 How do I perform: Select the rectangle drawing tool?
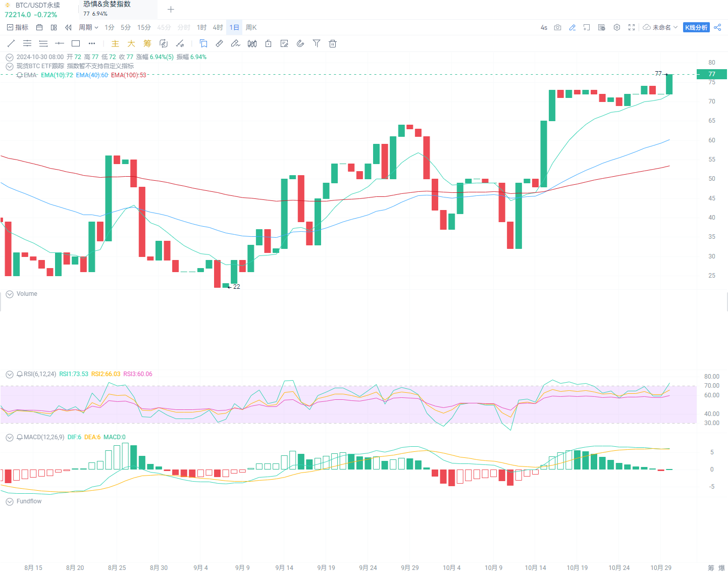tap(76, 43)
